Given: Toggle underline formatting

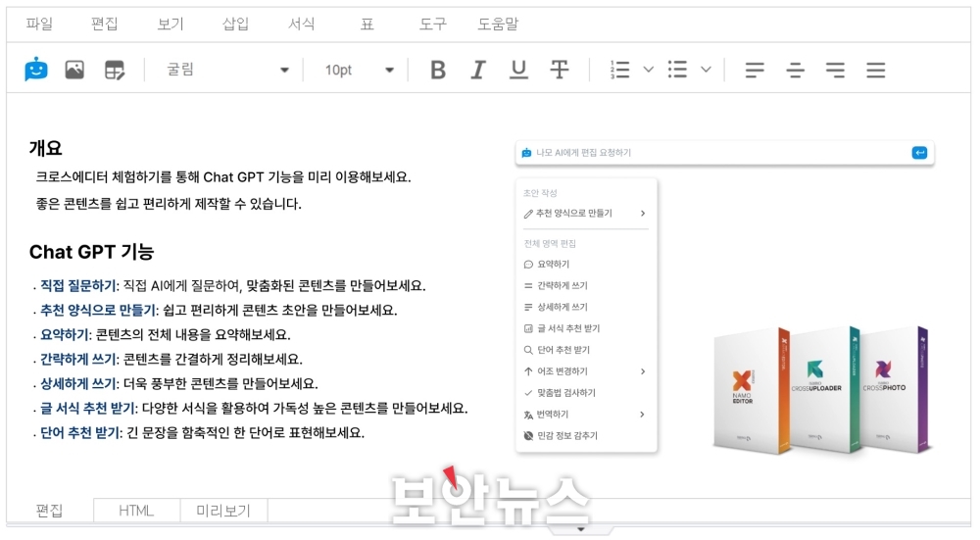Looking at the screenshot, I should pyautogui.click(x=518, y=70).
